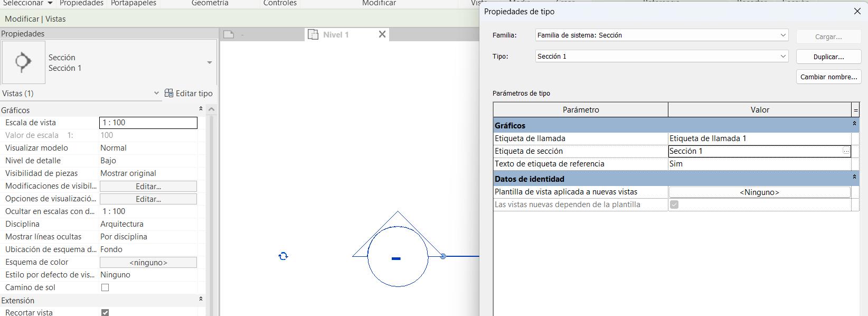868x316 pixels.
Task: Click Etiqueta de llamada 1 value cell
Action: point(760,138)
